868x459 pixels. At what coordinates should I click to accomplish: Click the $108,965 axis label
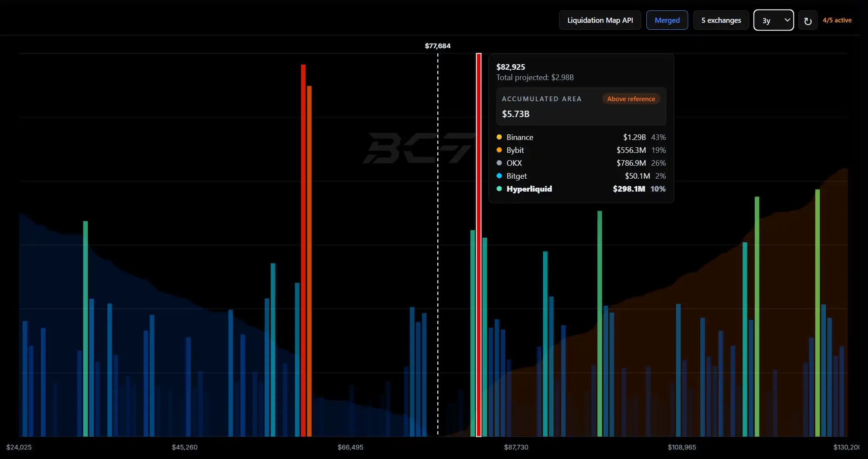click(682, 447)
